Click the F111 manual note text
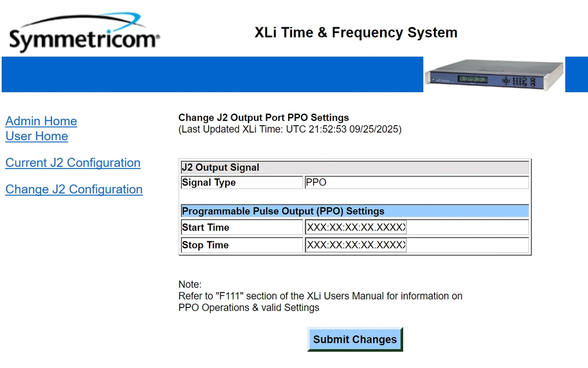Screen dimensions: 588x368 [320, 296]
